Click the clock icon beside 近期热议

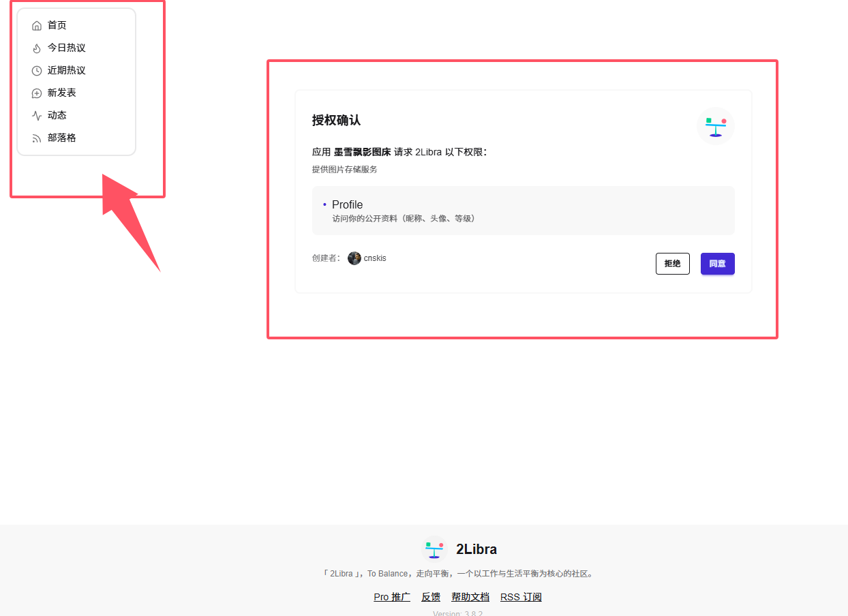tap(37, 71)
